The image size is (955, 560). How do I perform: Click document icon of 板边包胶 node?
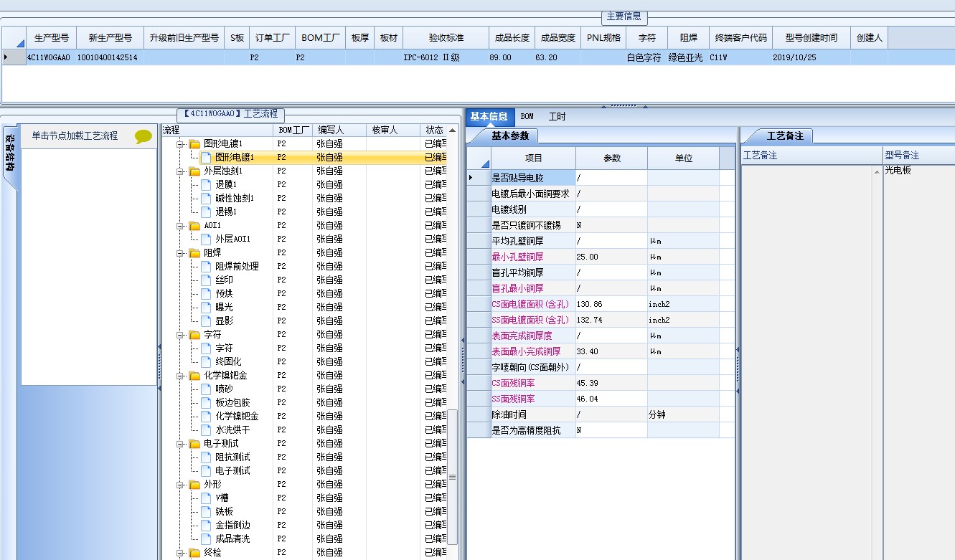(x=206, y=403)
